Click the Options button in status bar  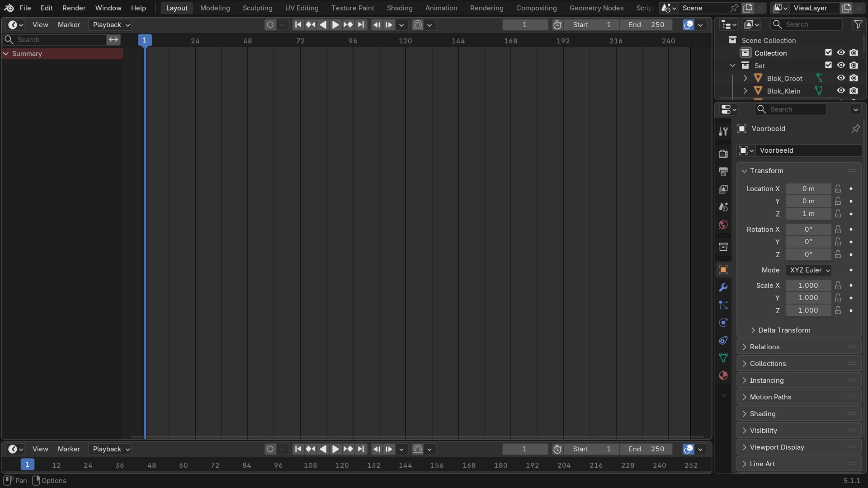49,481
